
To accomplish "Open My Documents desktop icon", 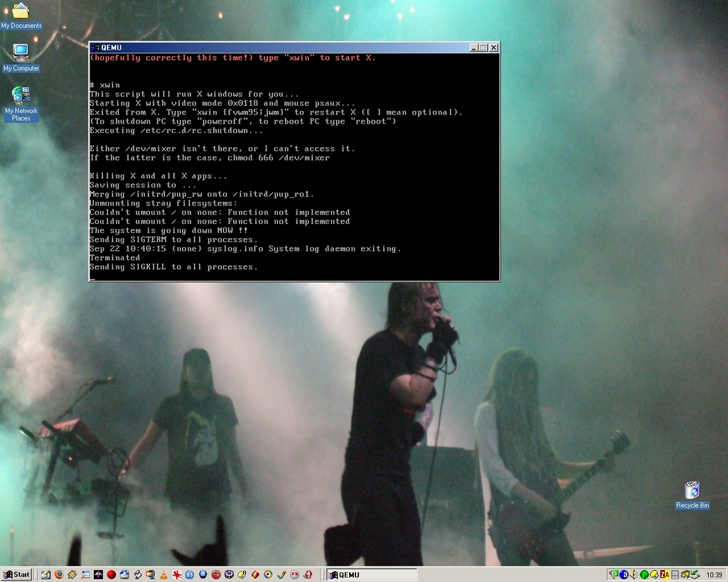I will coord(21,16).
